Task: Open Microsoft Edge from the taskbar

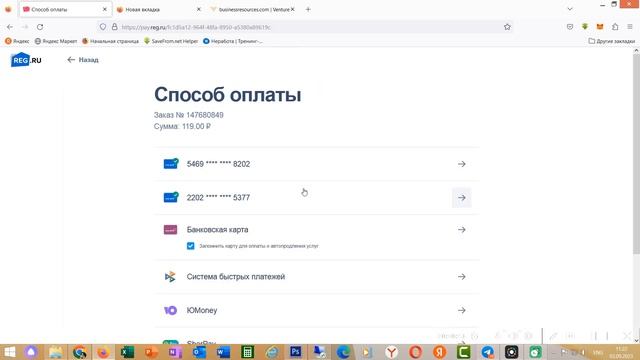Action: [344, 352]
